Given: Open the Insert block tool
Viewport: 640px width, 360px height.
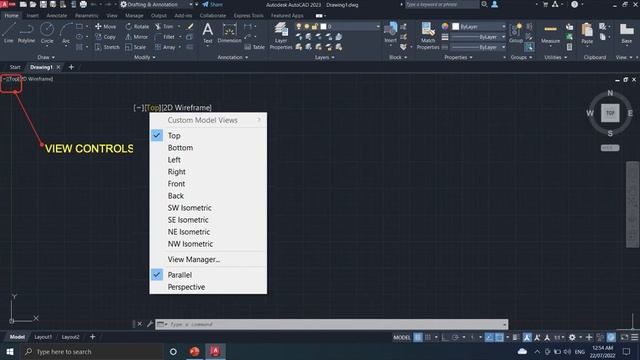Looking at the screenshot, I should tap(390, 33).
